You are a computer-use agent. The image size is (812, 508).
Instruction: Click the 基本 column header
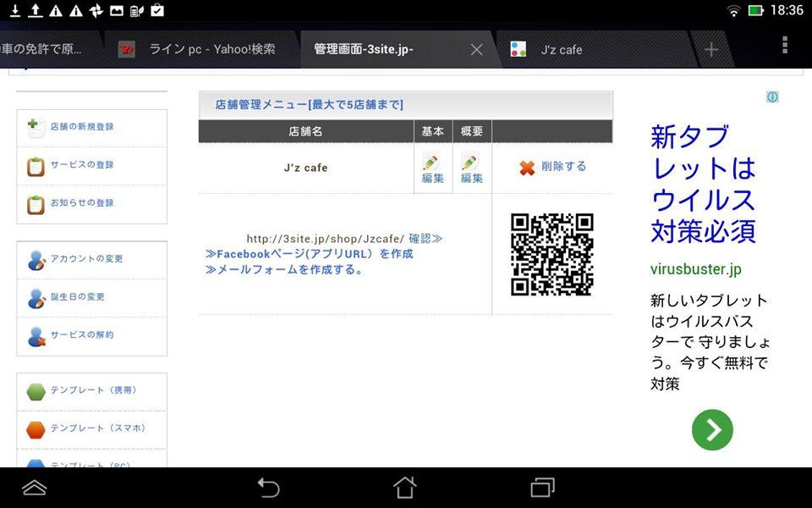pos(432,132)
